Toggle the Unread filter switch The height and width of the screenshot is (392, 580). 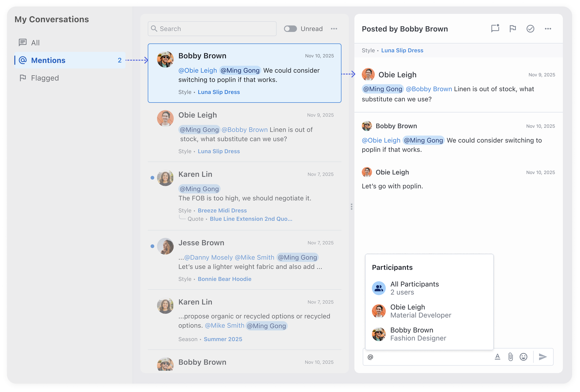point(290,29)
